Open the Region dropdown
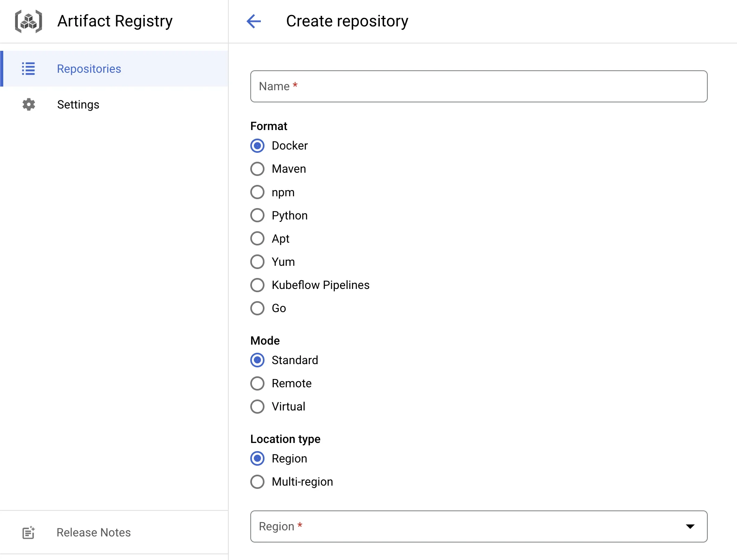 479,526
